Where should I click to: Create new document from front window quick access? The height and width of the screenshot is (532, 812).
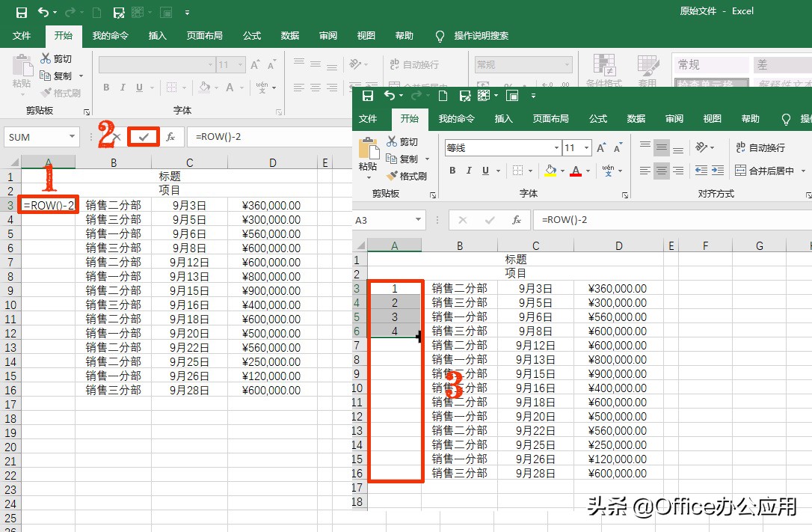click(443, 96)
